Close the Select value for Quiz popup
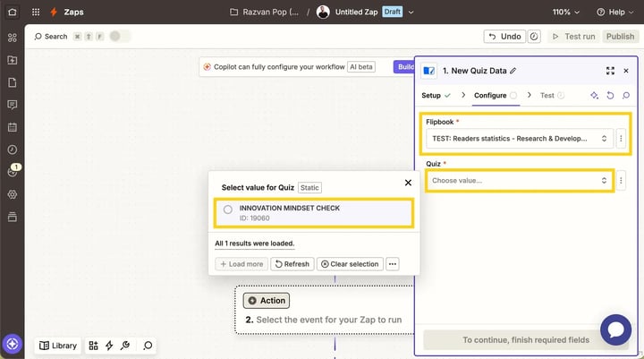 408,183
